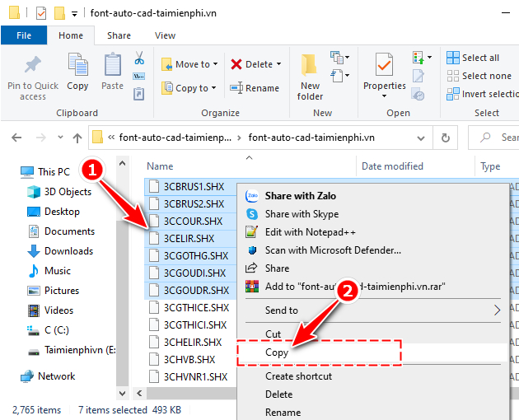Create a New folder from ribbon

tap(310, 77)
